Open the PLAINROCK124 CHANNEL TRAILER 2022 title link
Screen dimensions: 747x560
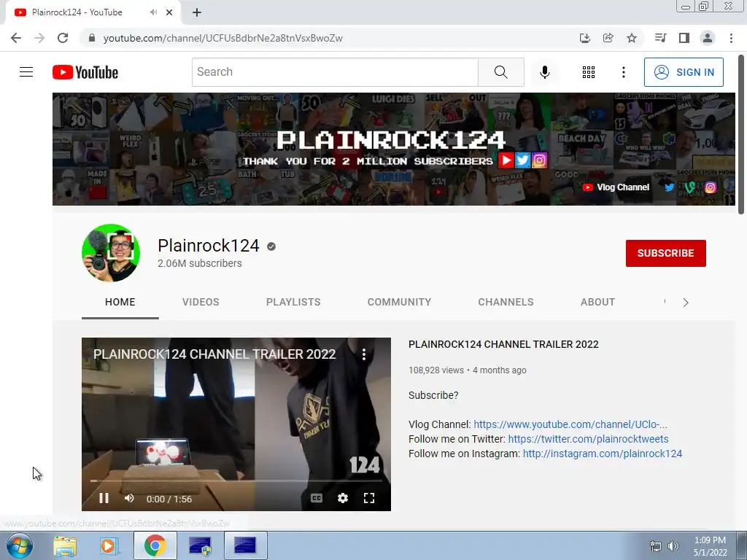(x=503, y=344)
